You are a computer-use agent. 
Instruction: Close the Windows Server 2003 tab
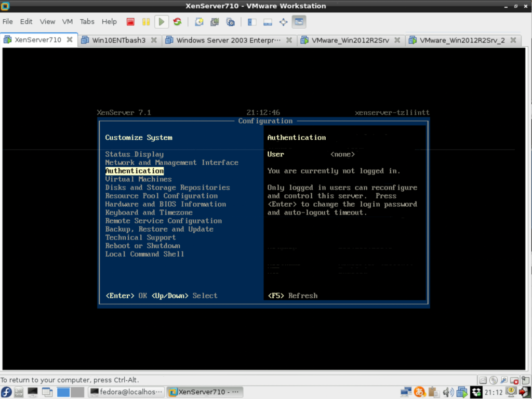pos(289,40)
